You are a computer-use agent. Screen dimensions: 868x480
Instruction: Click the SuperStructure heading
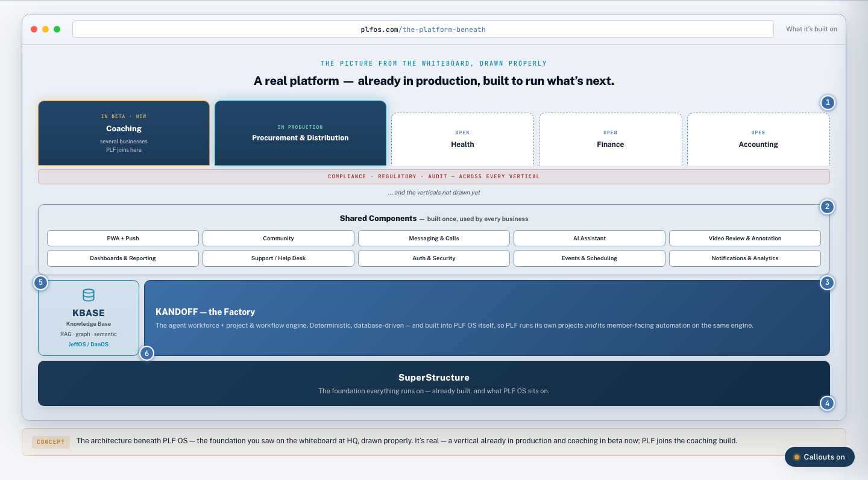pyautogui.click(x=434, y=378)
